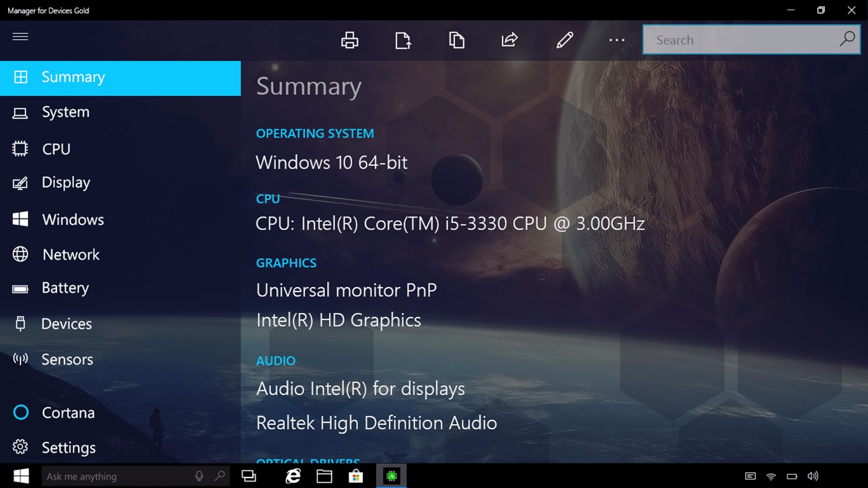Open the ellipsis menu for more toolbar options
This screenshot has width=868, height=488.
[616, 39]
